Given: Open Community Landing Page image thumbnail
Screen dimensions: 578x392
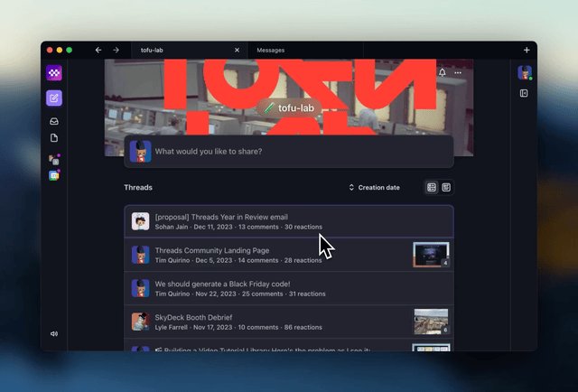Looking at the screenshot, I should tap(431, 255).
